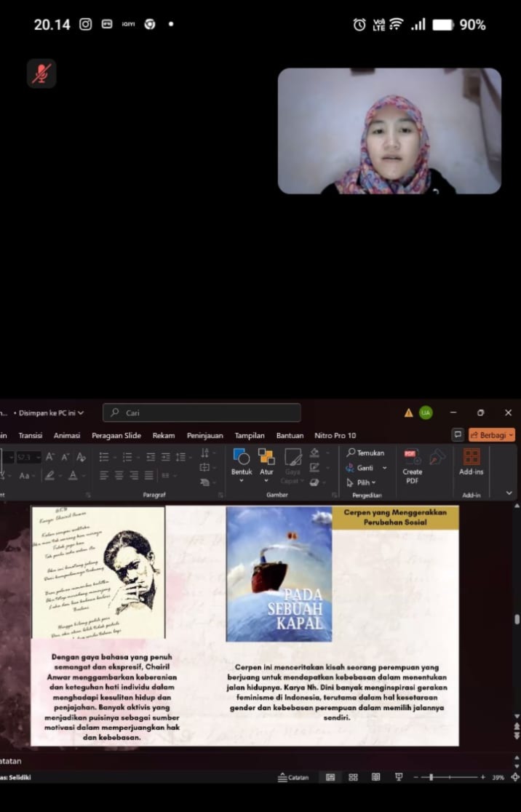The width and height of the screenshot is (521, 812).
Task: Apply text highlight color pen
Action: pyautogui.click(x=49, y=475)
